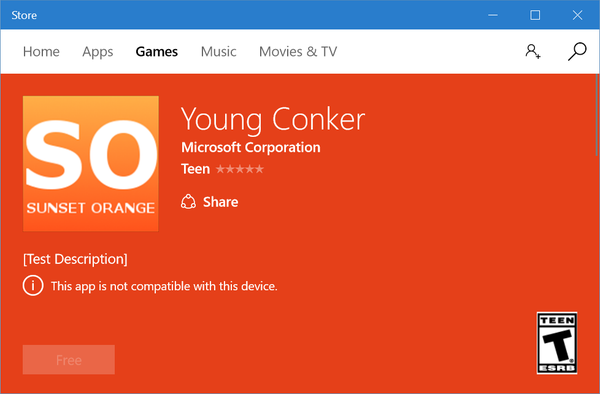Go to the Home tab

[41, 51]
